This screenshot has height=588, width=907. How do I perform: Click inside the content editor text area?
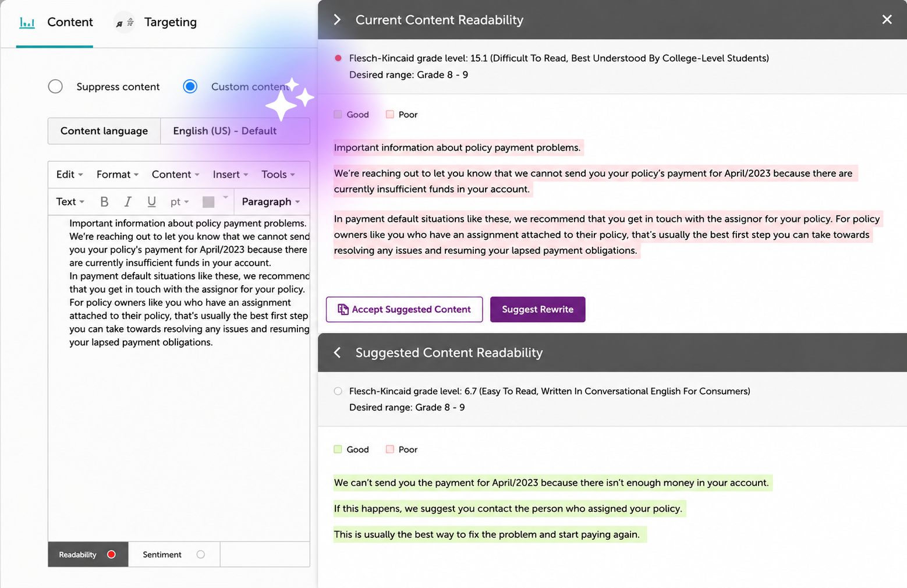coord(179,378)
